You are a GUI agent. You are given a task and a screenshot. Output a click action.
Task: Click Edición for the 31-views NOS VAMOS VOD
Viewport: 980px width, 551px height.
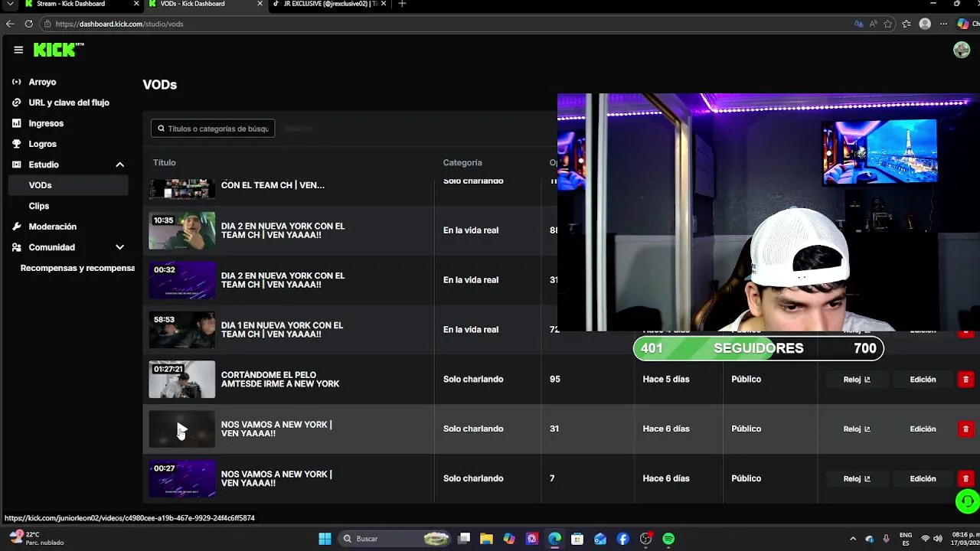click(x=923, y=429)
